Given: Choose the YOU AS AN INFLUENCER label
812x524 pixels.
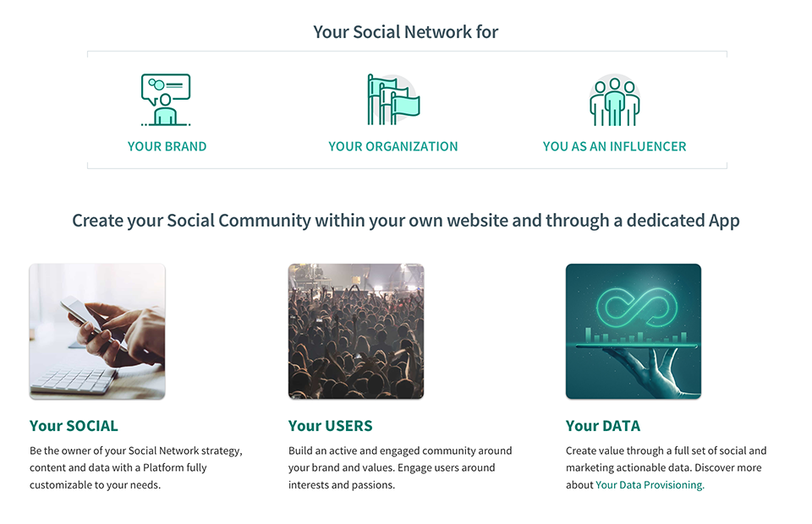Looking at the screenshot, I should pos(614,146).
